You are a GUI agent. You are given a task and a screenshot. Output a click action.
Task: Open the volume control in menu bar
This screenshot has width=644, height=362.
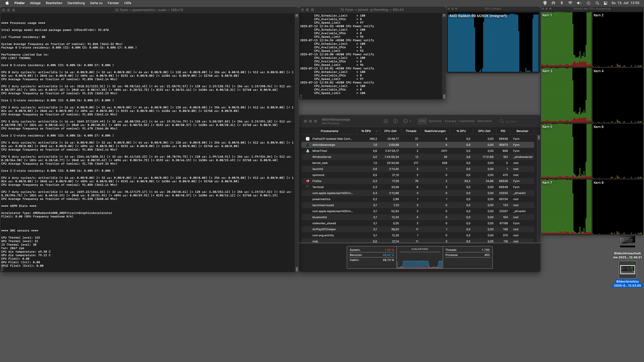(x=579, y=3)
